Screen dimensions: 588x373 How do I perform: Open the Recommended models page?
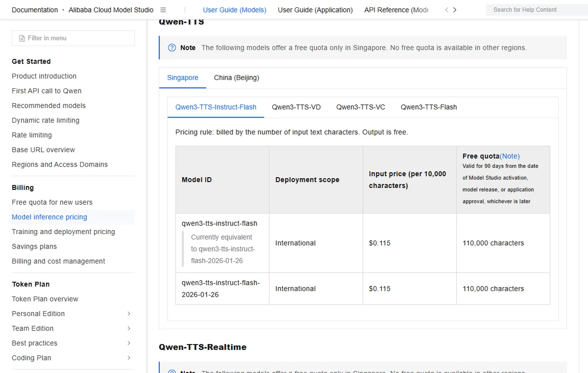coord(49,106)
